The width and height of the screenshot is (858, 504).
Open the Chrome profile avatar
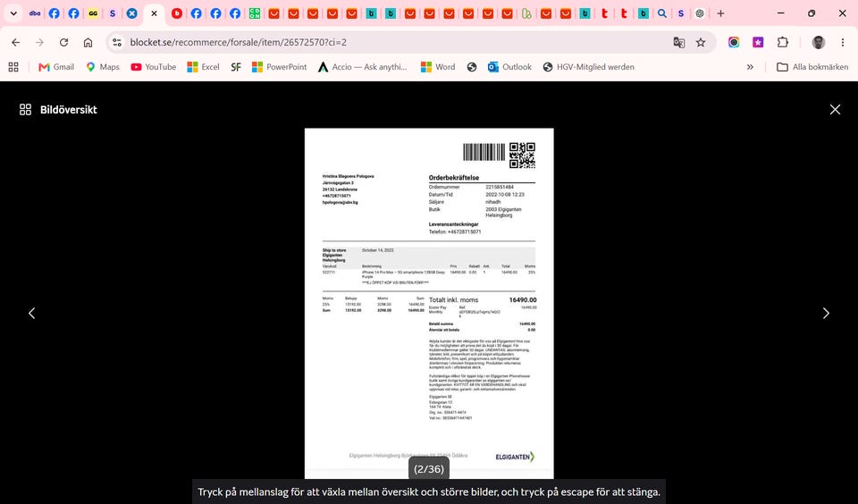819,42
